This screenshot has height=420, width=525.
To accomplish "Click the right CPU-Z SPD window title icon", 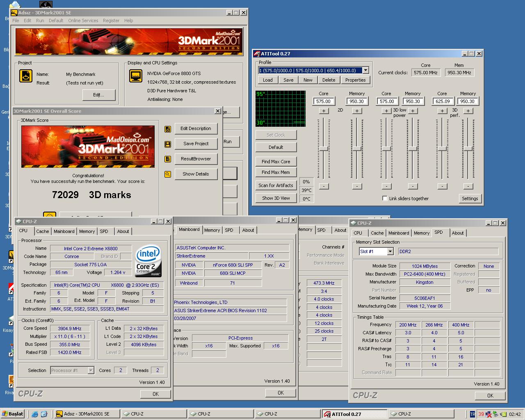I will click(354, 223).
